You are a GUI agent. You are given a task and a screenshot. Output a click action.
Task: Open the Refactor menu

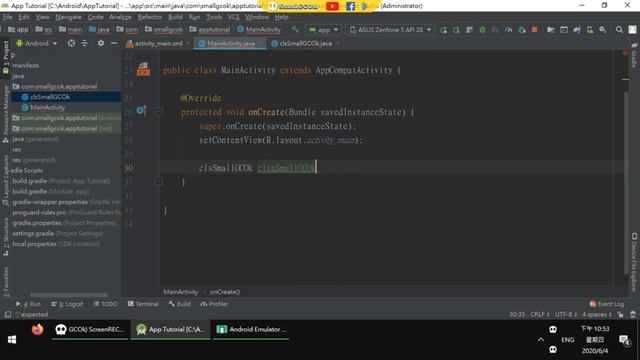point(150,17)
